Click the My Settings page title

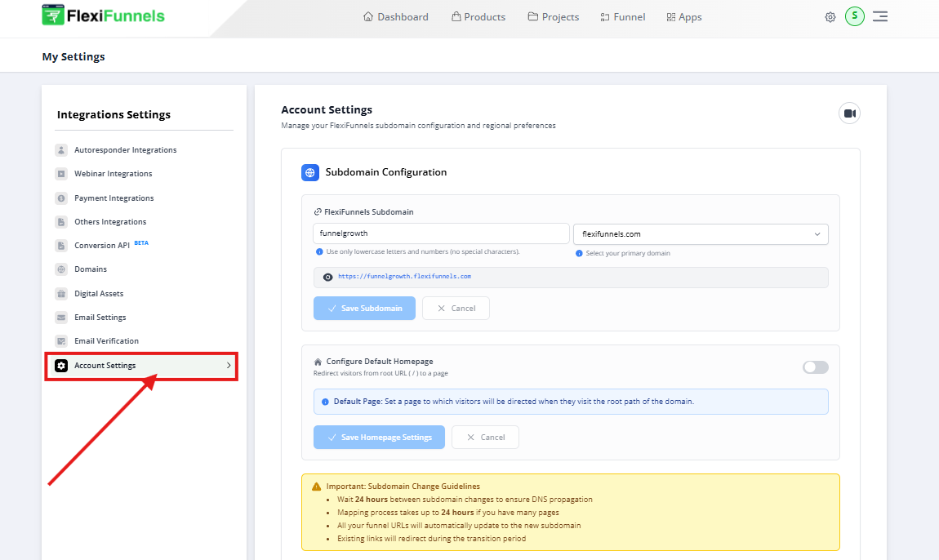[73, 57]
